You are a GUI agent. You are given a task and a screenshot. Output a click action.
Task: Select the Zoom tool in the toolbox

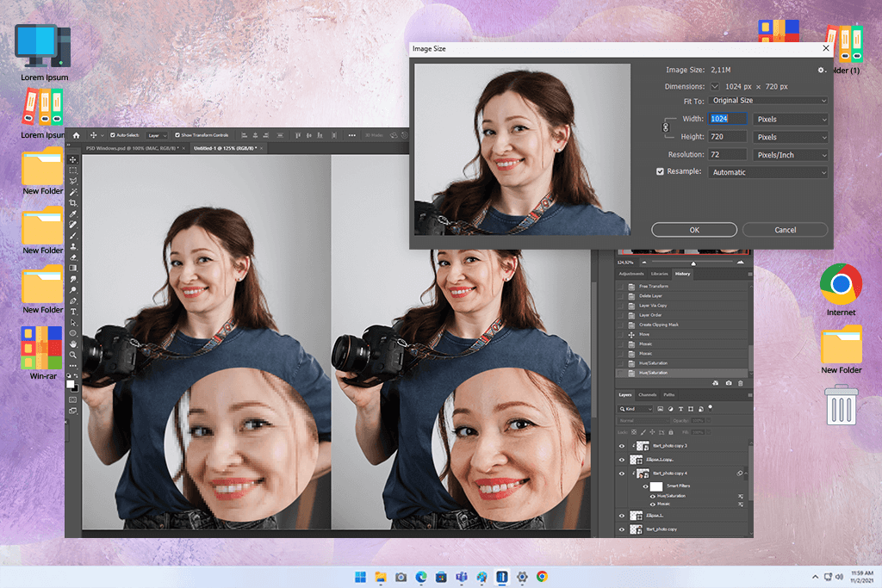click(72, 356)
